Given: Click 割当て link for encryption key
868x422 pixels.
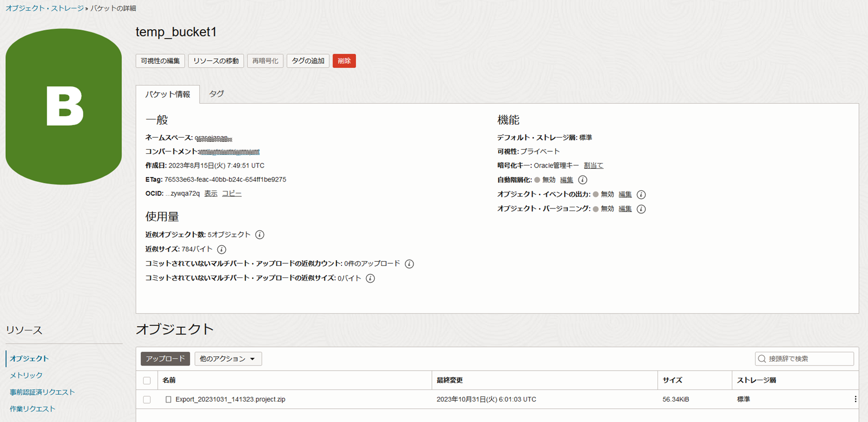Looking at the screenshot, I should [594, 165].
